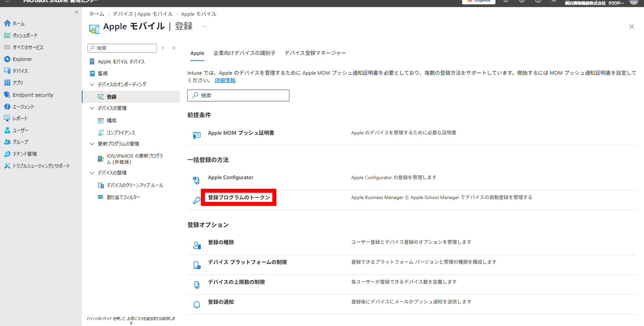Screen dimensions: 644x326
Task: Click the 登録の通知 bell icon
Action: click(x=197, y=305)
